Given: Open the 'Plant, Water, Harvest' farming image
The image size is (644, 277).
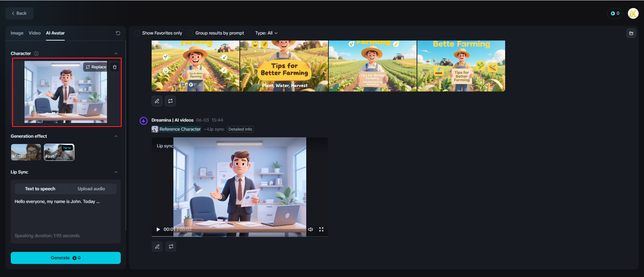Looking at the screenshot, I should point(284,66).
